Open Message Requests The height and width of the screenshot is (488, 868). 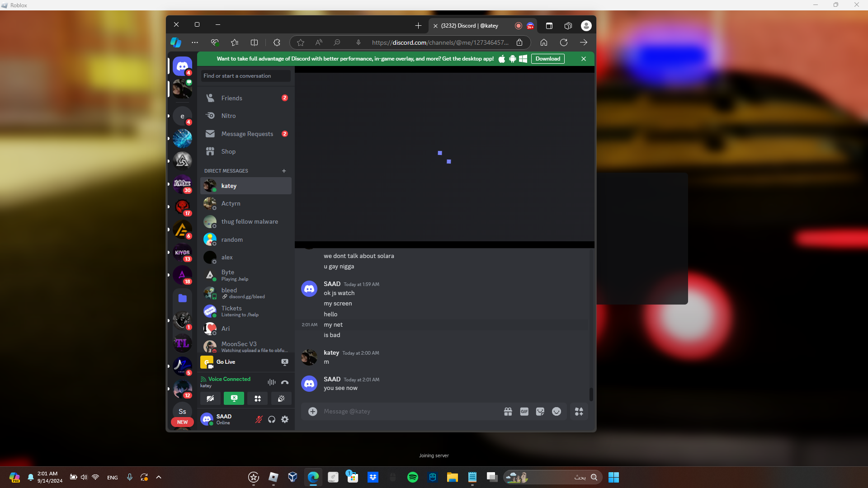tap(246, 134)
